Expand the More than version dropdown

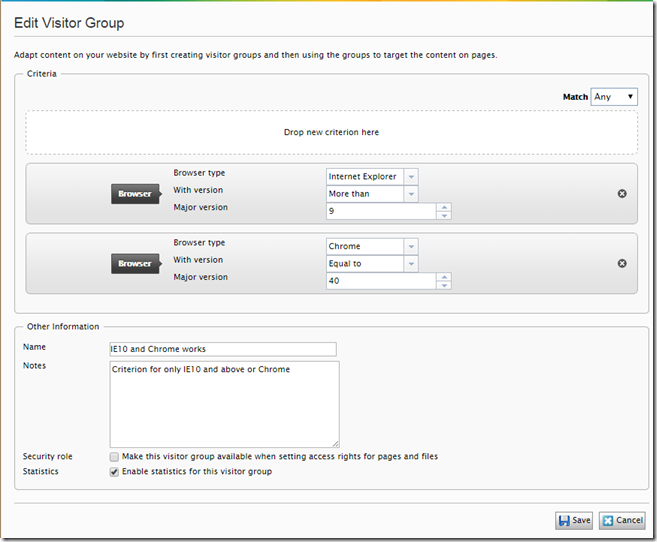click(x=411, y=194)
